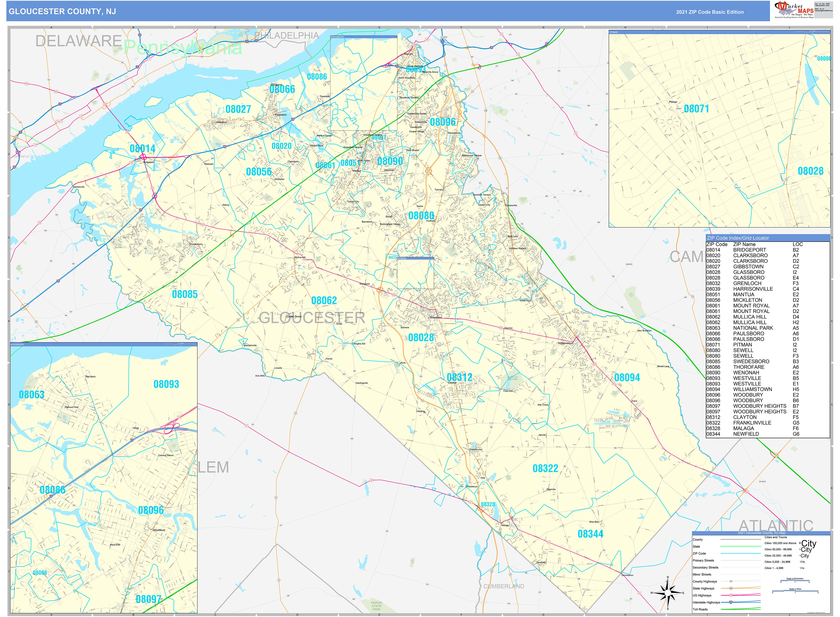840x617 pixels.
Task: Click the 08085 ZIP label on the map
Action: 185,294
